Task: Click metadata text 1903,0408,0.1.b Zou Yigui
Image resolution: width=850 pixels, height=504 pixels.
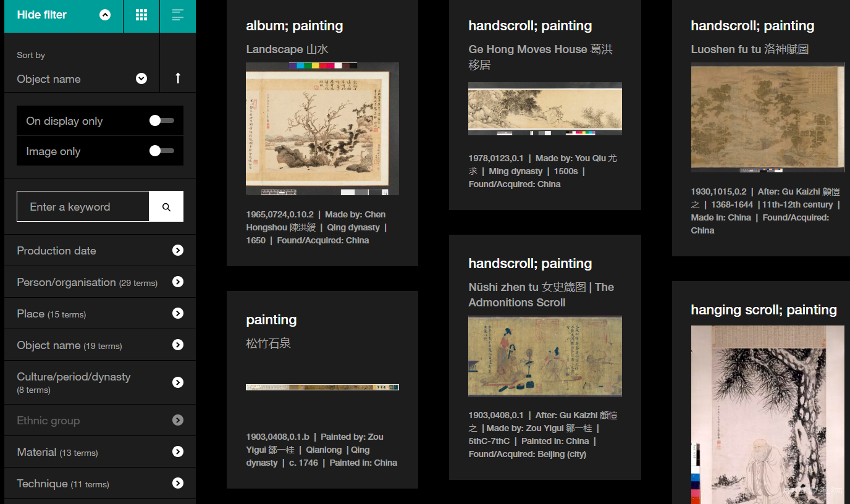Action: 322,450
